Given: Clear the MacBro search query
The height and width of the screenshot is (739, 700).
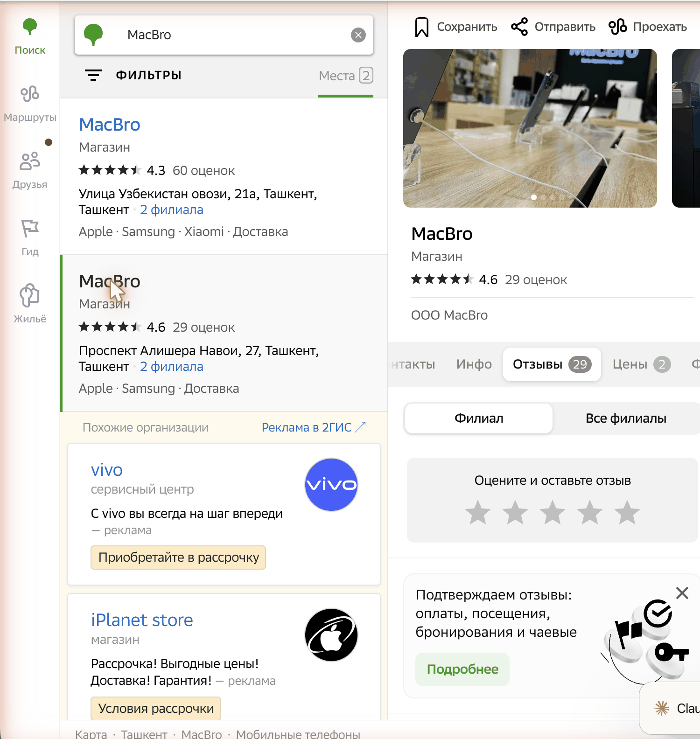Looking at the screenshot, I should [358, 35].
